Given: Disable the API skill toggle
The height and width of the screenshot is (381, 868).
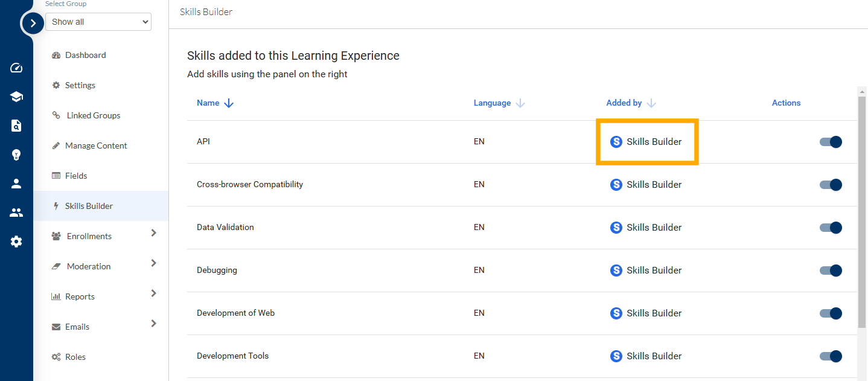Looking at the screenshot, I should (831, 142).
